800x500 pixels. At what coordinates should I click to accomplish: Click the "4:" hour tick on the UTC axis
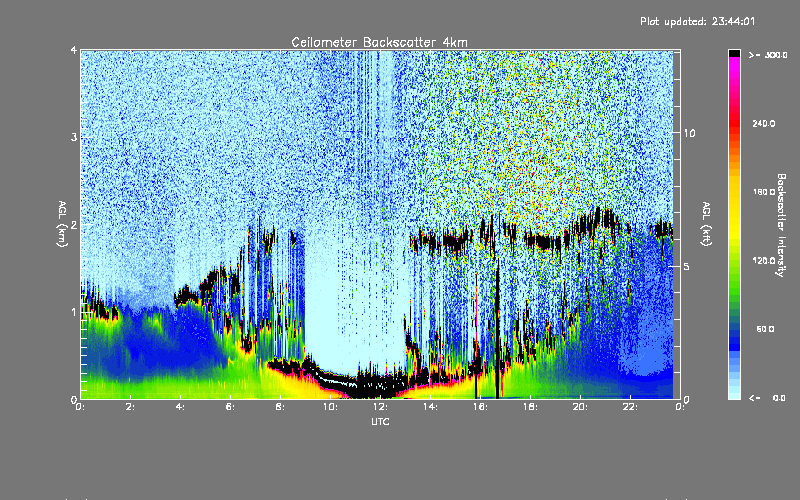(x=181, y=407)
